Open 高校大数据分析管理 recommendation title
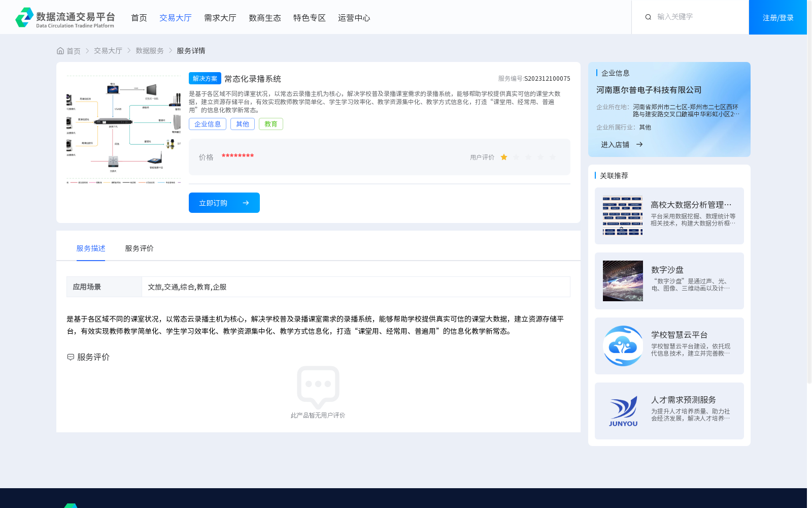Image resolution: width=812 pixels, height=508 pixels. point(691,205)
